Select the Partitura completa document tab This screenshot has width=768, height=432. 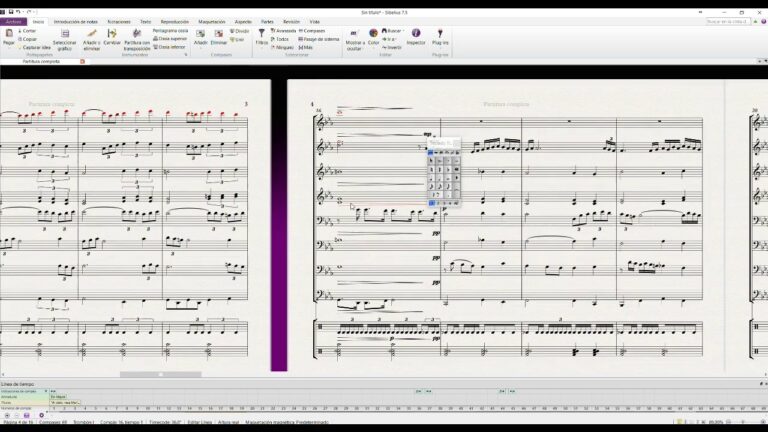tap(41, 62)
